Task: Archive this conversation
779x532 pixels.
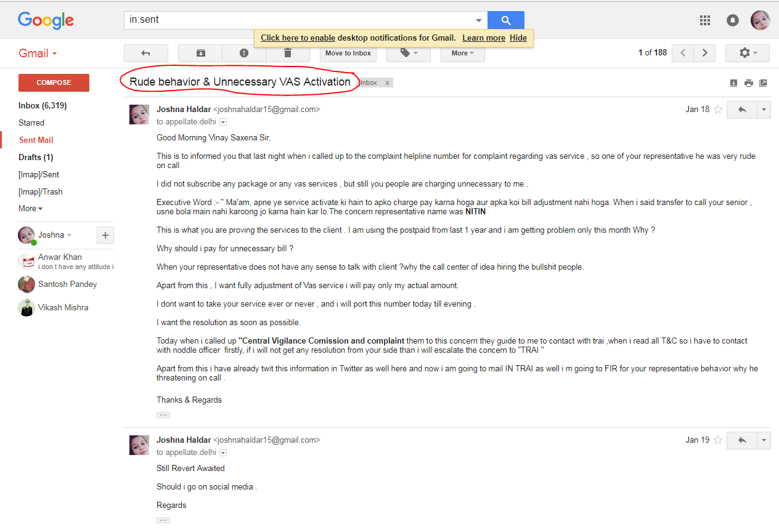Action: point(200,53)
